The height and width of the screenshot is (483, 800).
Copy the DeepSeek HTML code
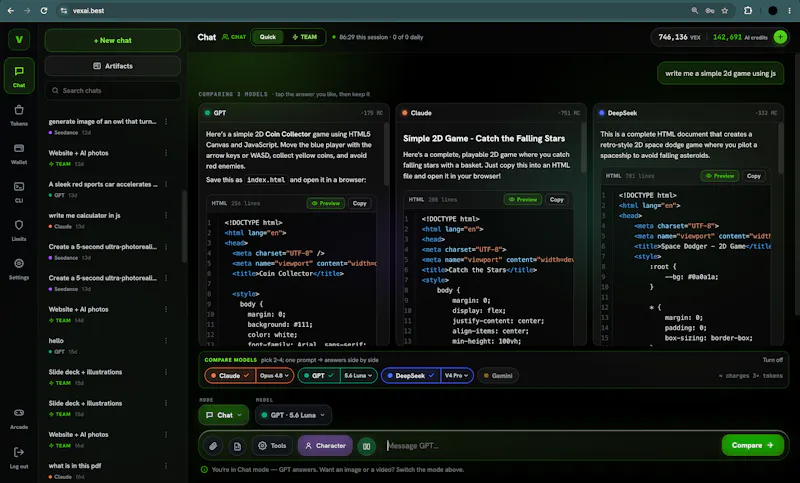754,175
